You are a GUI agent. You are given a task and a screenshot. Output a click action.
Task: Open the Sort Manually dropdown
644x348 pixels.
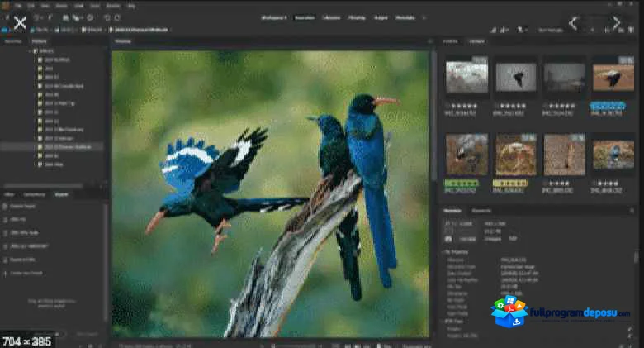(551, 30)
